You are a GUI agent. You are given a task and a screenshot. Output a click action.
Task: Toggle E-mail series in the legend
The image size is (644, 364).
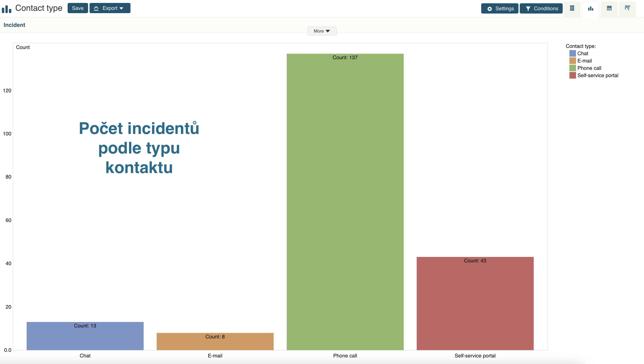coord(584,61)
